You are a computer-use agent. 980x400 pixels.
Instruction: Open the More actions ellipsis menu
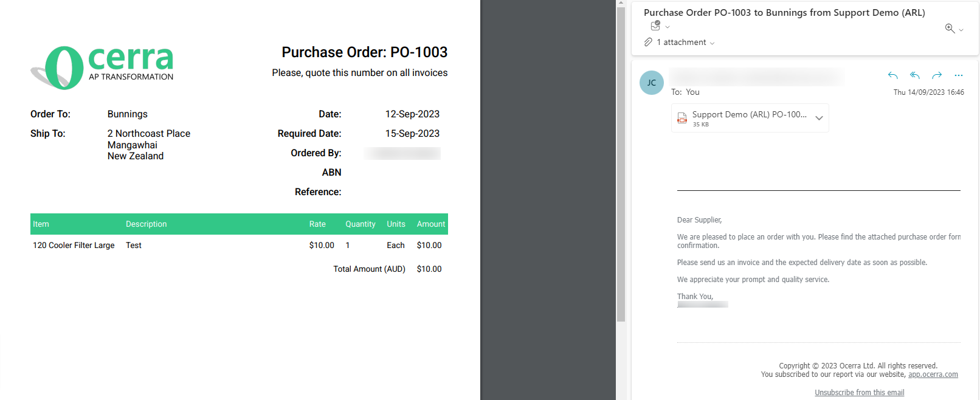coord(959,75)
